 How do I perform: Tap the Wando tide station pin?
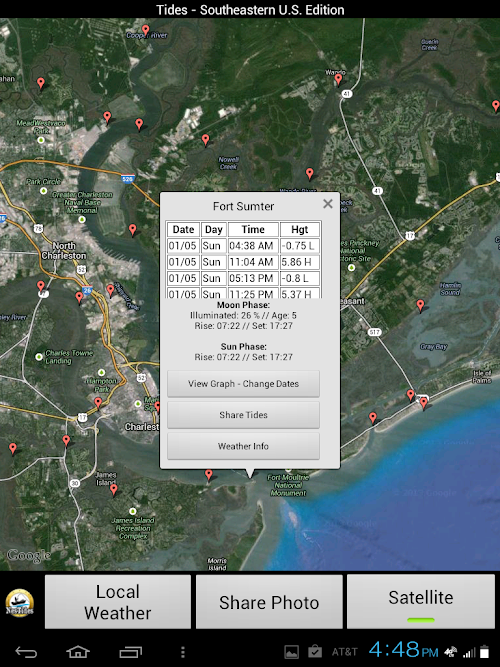(338, 79)
